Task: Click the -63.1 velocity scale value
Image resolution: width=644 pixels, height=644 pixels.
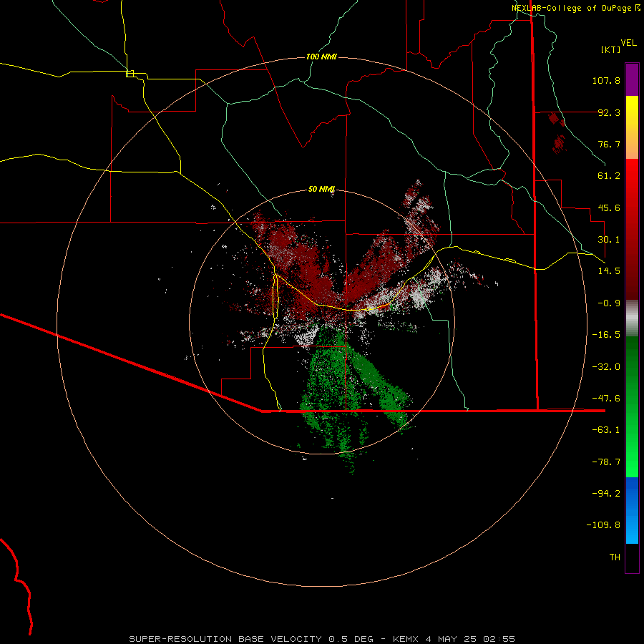Action: click(606, 430)
